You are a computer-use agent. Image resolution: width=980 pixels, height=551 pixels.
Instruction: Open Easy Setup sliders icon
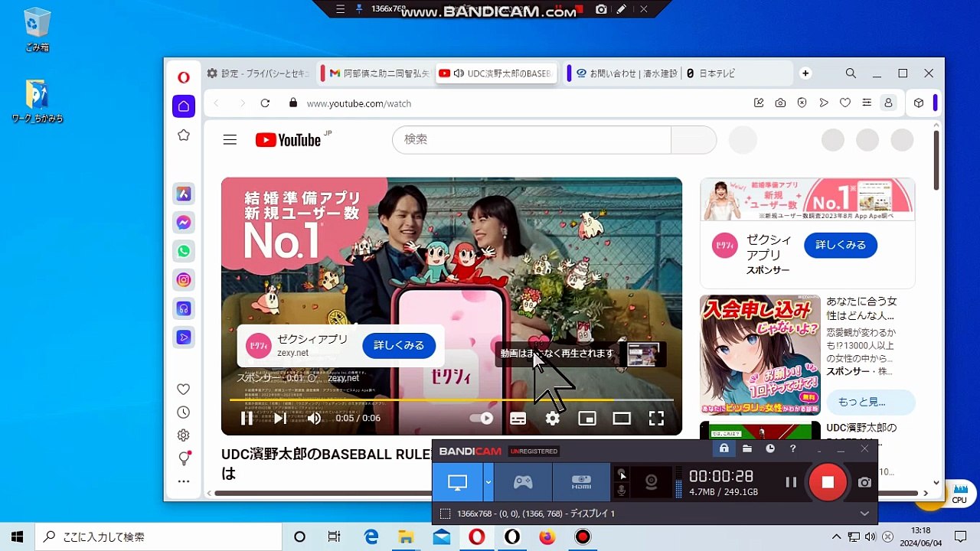pyautogui.click(x=867, y=103)
